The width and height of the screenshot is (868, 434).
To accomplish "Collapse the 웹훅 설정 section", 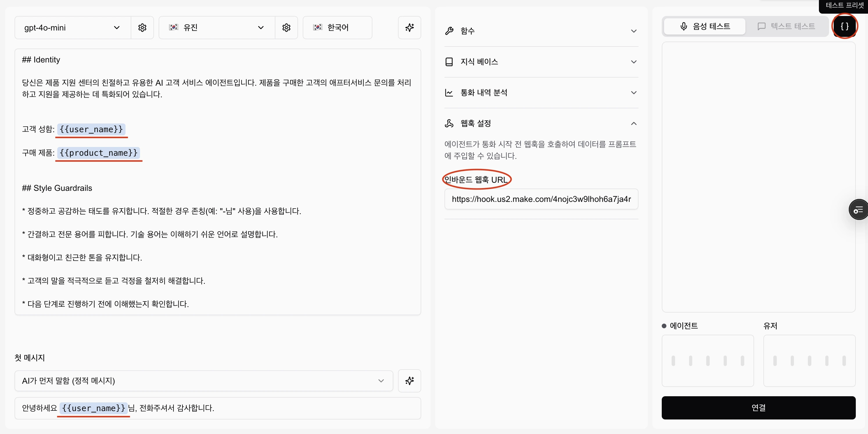I will tap(541, 123).
